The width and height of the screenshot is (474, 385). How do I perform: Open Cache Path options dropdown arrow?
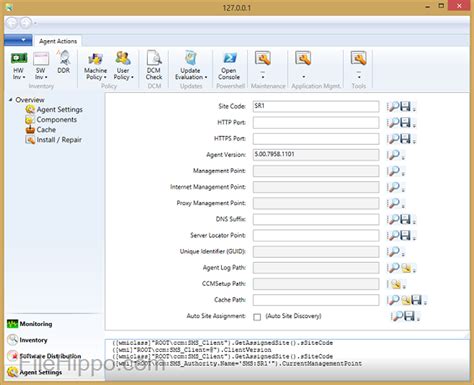tap(425, 302)
